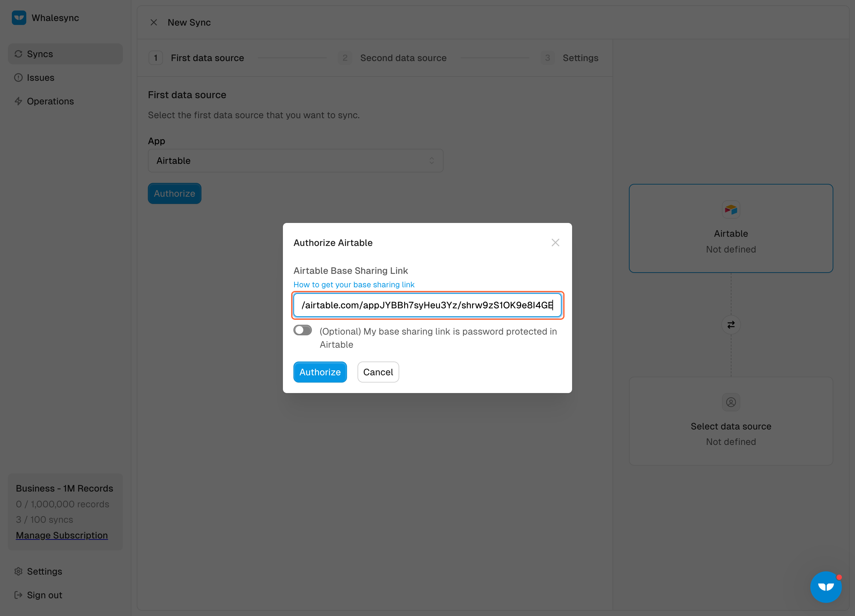Image resolution: width=855 pixels, height=616 pixels.
Task: Click the Sign out arrow icon
Action: click(18, 595)
